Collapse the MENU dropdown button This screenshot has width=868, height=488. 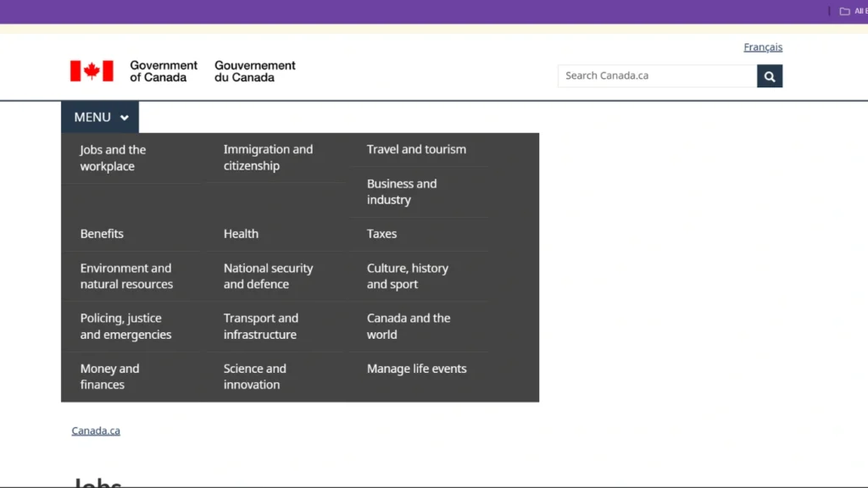click(x=100, y=118)
